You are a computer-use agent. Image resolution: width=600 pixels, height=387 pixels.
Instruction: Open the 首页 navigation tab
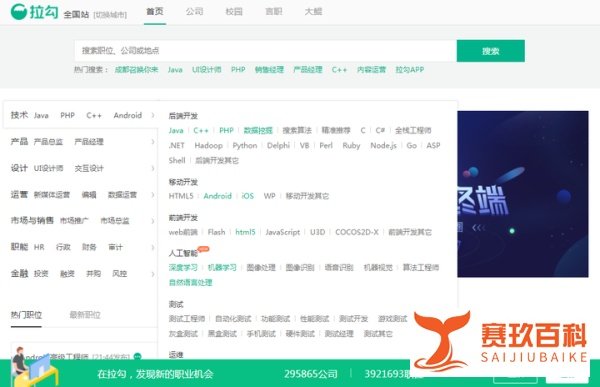[x=155, y=11]
